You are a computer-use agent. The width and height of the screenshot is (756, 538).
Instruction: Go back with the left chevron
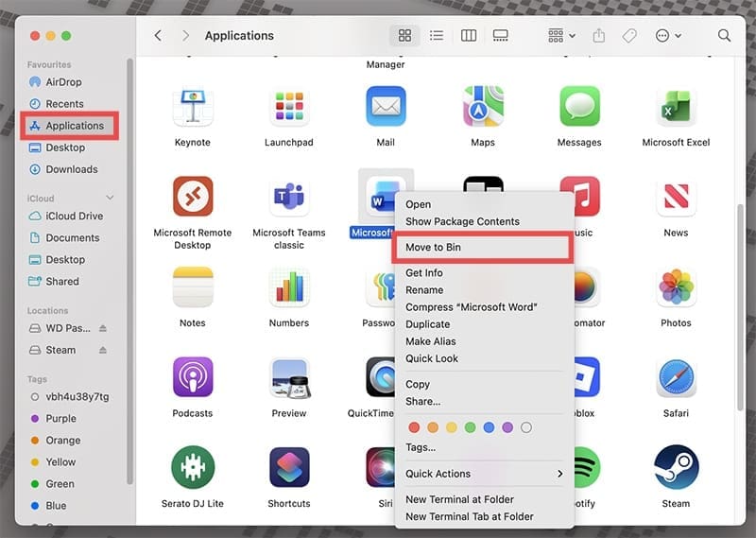pyautogui.click(x=158, y=35)
